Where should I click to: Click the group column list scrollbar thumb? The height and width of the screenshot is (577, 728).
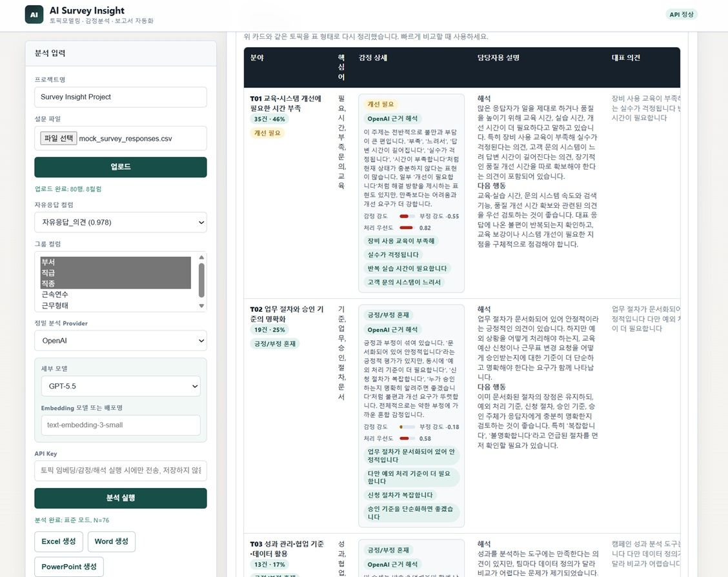pyautogui.click(x=201, y=280)
